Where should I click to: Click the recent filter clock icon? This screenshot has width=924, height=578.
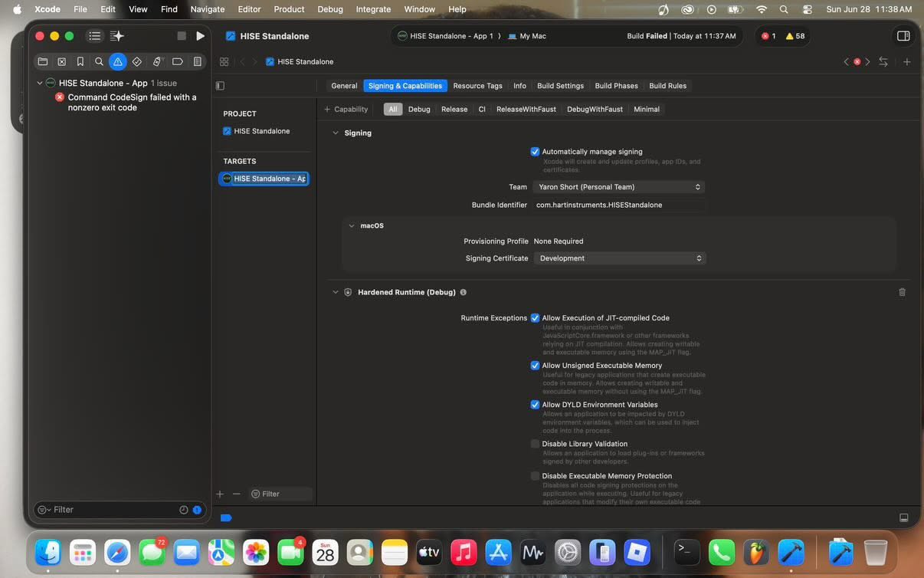pyautogui.click(x=184, y=510)
